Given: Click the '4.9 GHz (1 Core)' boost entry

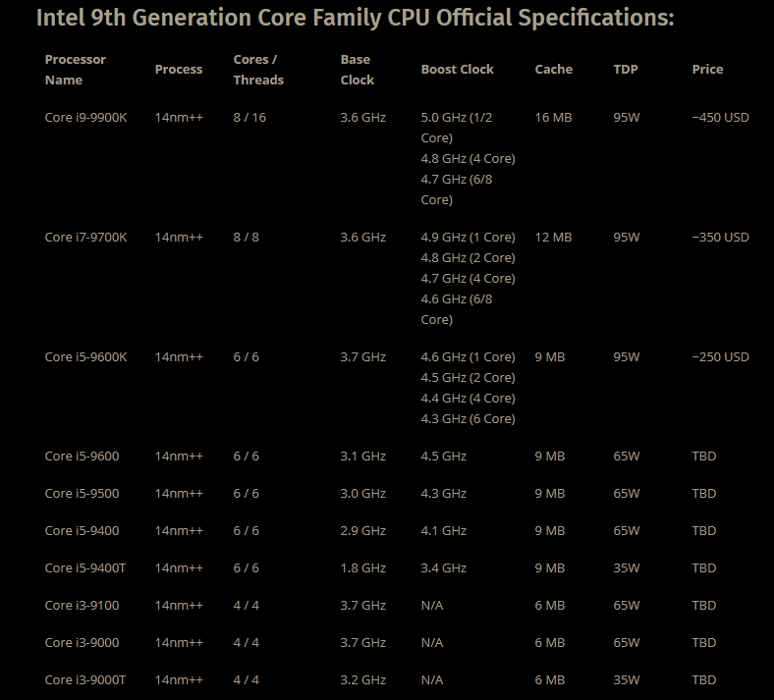Looking at the screenshot, I should (x=468, y=238).
